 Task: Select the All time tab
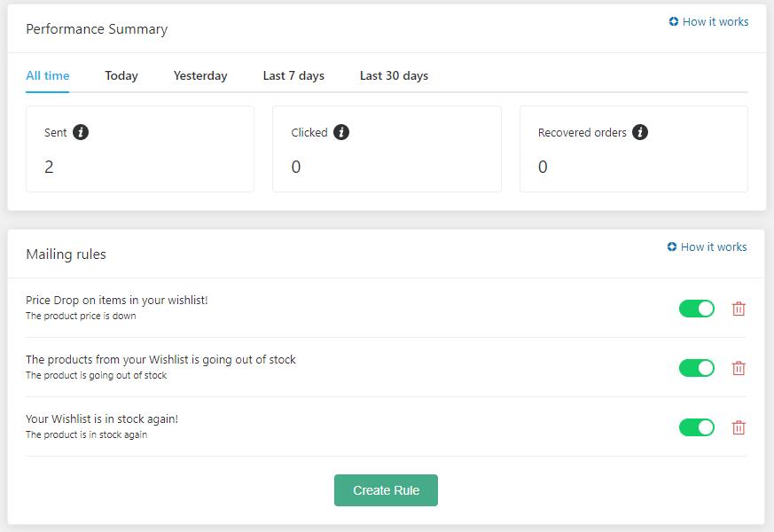pos(47,76)
